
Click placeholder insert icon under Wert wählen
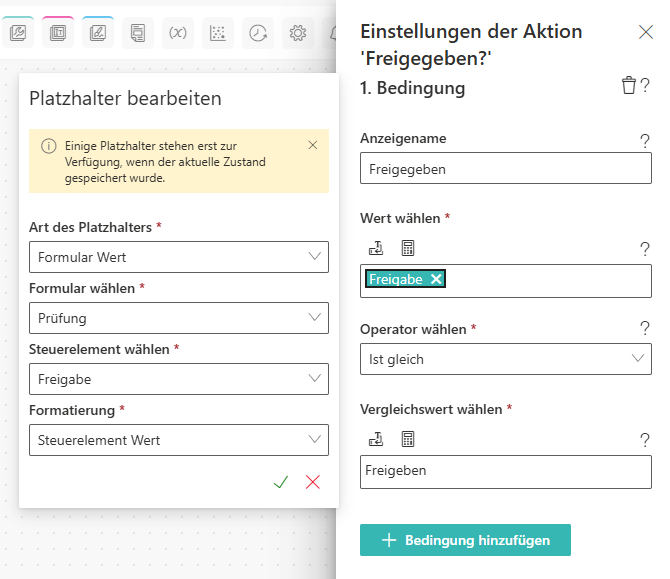point(376,248)
